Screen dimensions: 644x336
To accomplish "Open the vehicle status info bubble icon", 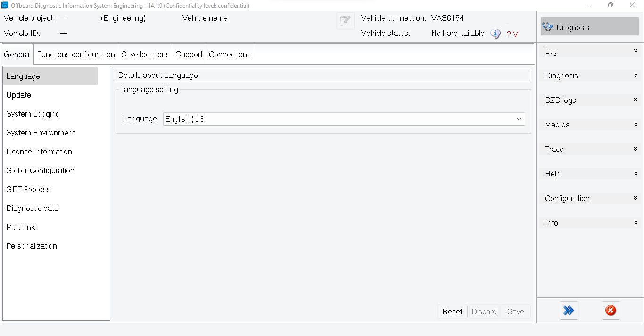I will coord(495,34).
